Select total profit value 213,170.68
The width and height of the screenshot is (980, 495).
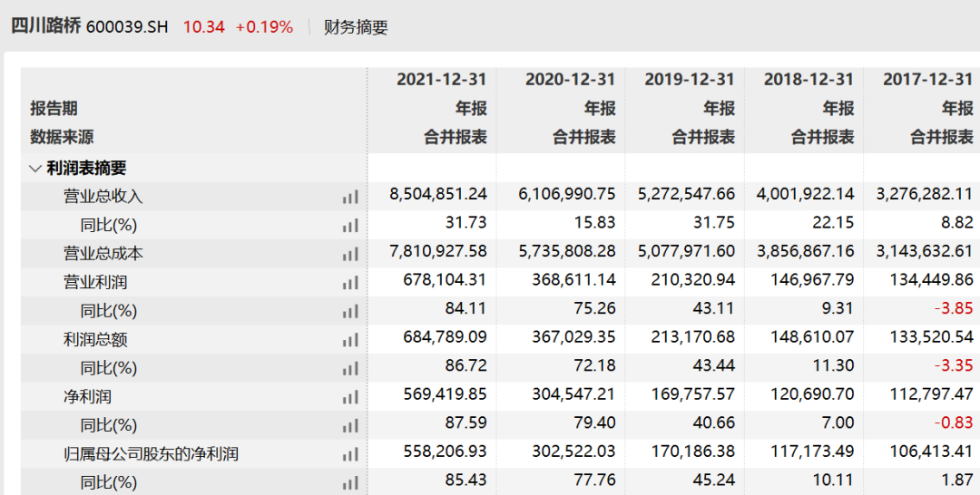(x=693, y=337)
